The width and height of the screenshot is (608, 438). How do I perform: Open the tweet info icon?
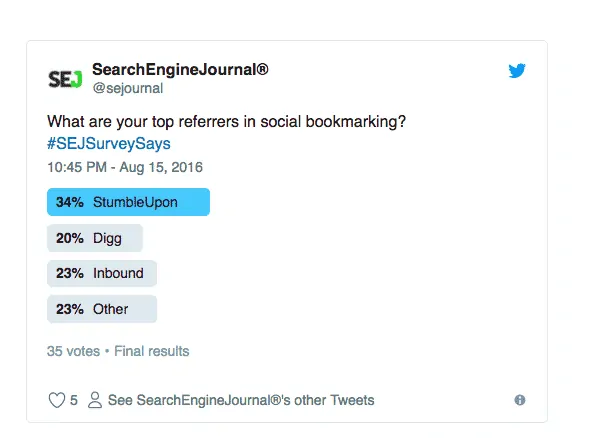(520, 400)
